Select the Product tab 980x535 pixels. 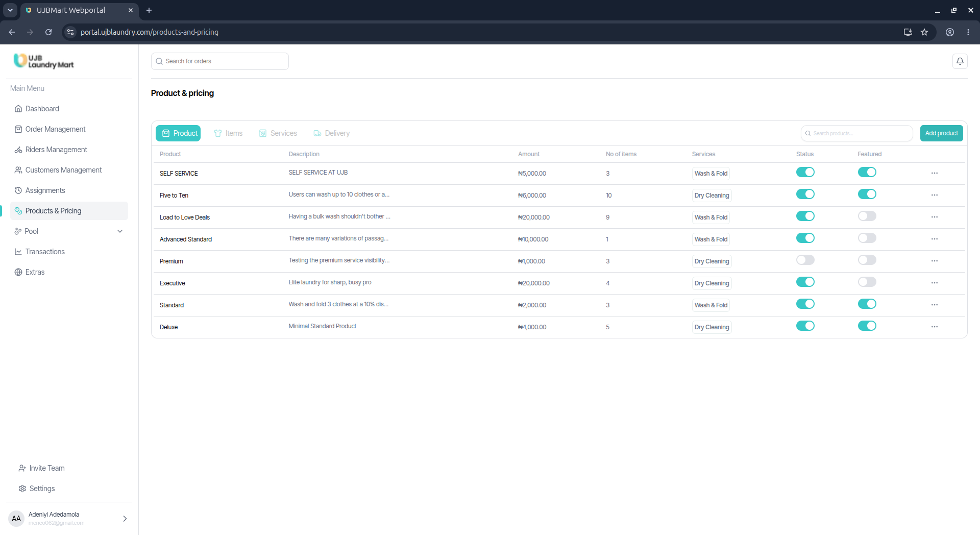pyautogui.click(x=178, y=133)
